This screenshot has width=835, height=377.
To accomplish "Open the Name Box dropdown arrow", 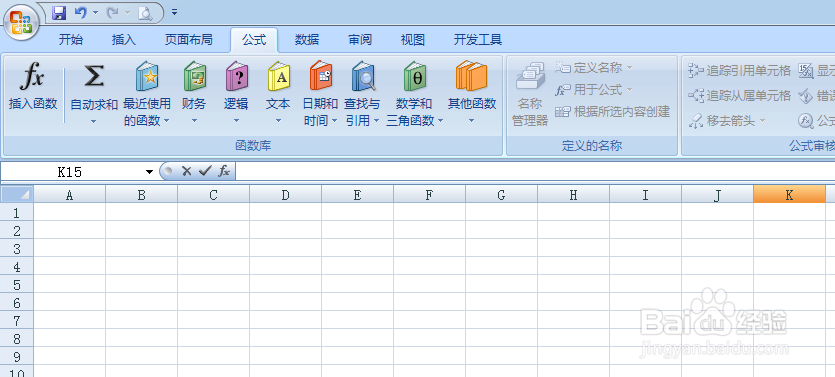I will click(x=149, y=171).
